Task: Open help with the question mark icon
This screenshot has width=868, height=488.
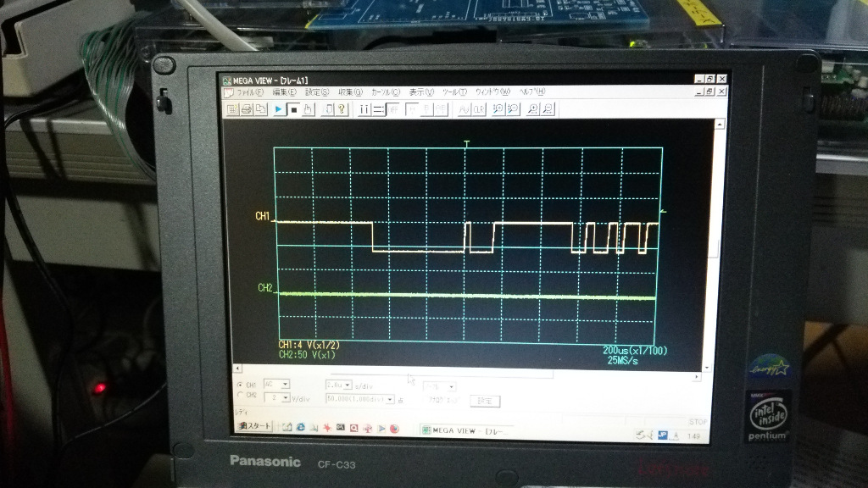Action: (342, 109)
